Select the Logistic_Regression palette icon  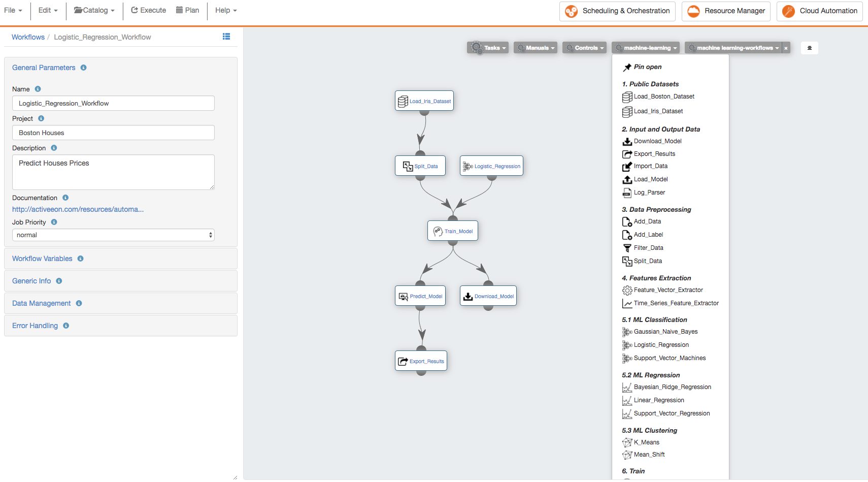(x=627, y=345)
